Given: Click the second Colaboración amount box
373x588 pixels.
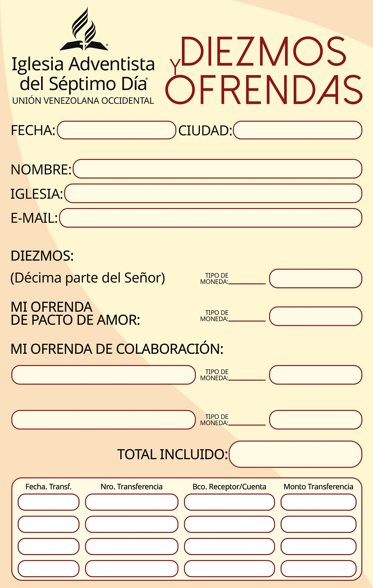Looking at the screenshot, I should point(315,420).
